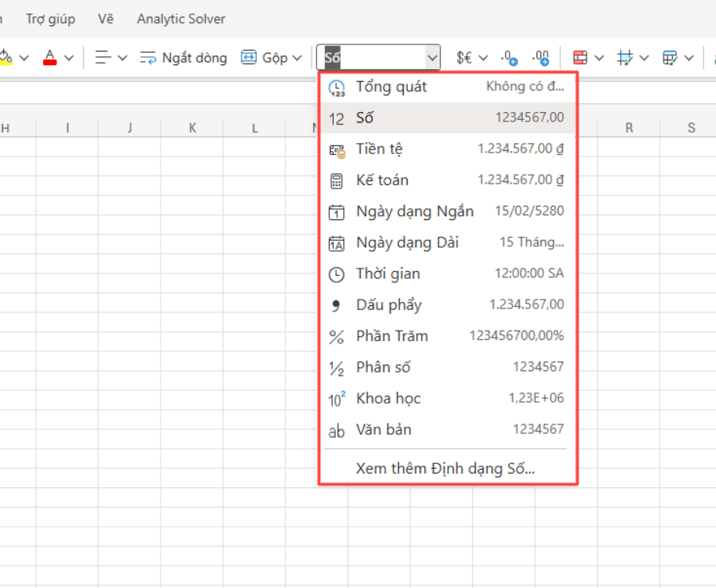Click the $€ currency format icon
This screenshot has width=716, height=588.
tap(464, 57)
